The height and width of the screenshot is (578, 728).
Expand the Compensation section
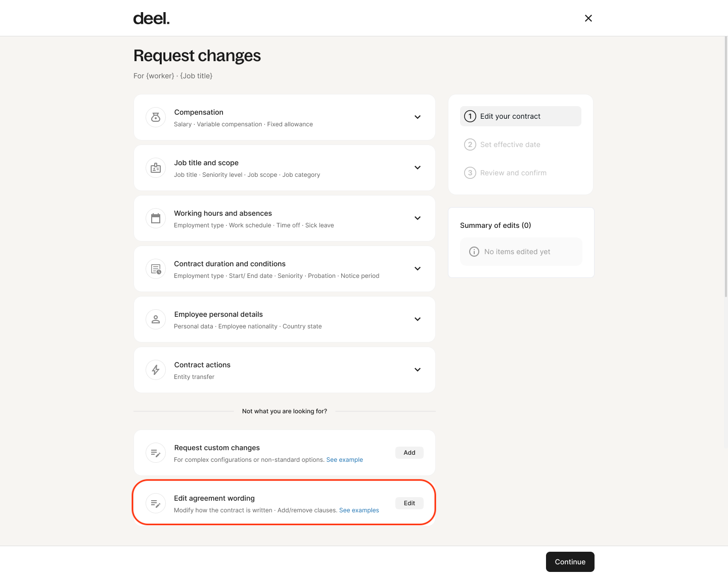(418, 117)
